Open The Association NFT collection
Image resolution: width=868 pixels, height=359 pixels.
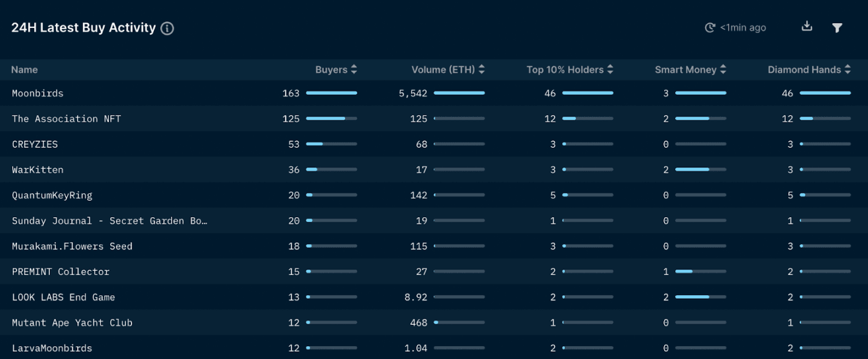[x=66, y=119]
